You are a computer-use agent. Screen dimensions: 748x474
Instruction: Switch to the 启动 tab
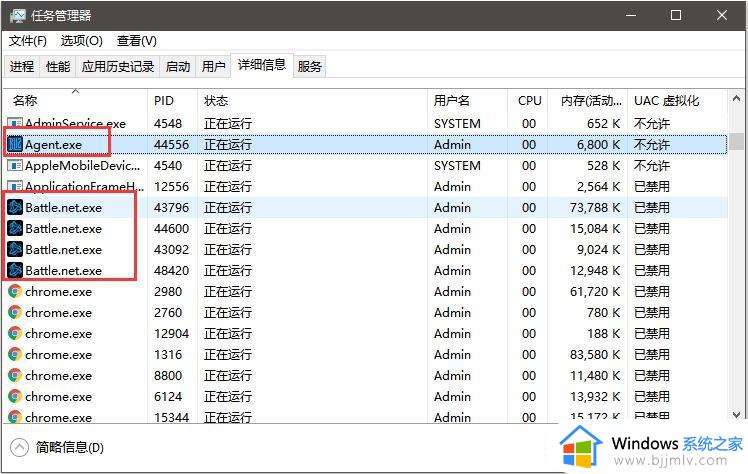tap(178, 66)
